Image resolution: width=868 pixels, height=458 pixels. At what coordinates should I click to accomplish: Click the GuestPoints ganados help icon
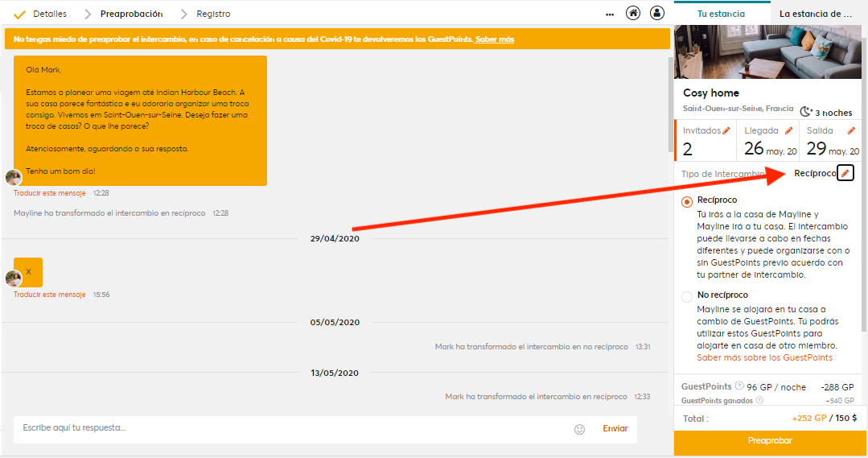[759, 400]
